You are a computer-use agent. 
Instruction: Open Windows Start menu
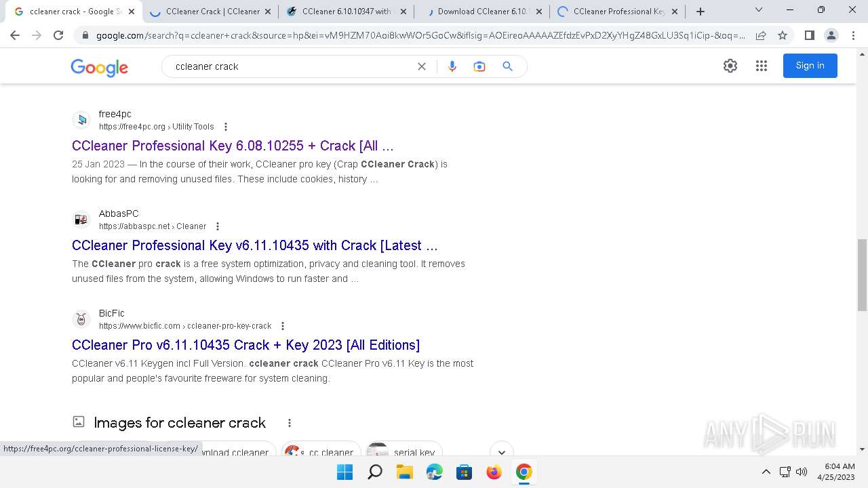[x=345, y=472]
